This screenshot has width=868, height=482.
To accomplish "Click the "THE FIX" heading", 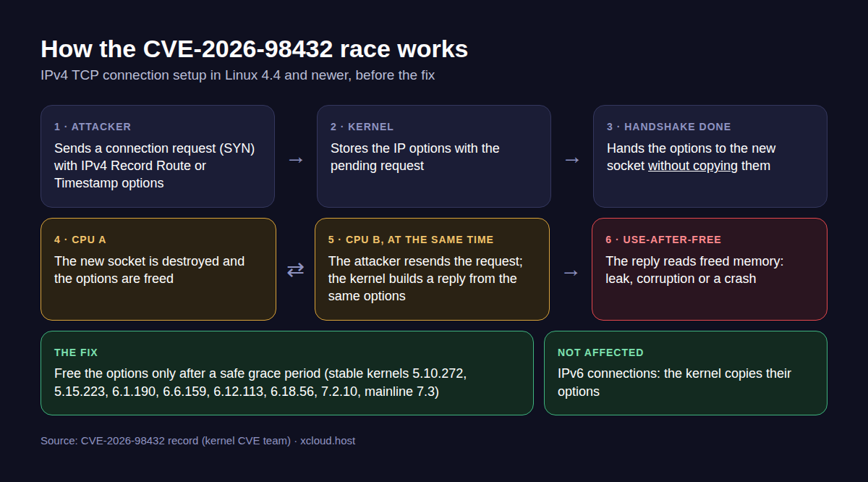I will coord(76,352).
